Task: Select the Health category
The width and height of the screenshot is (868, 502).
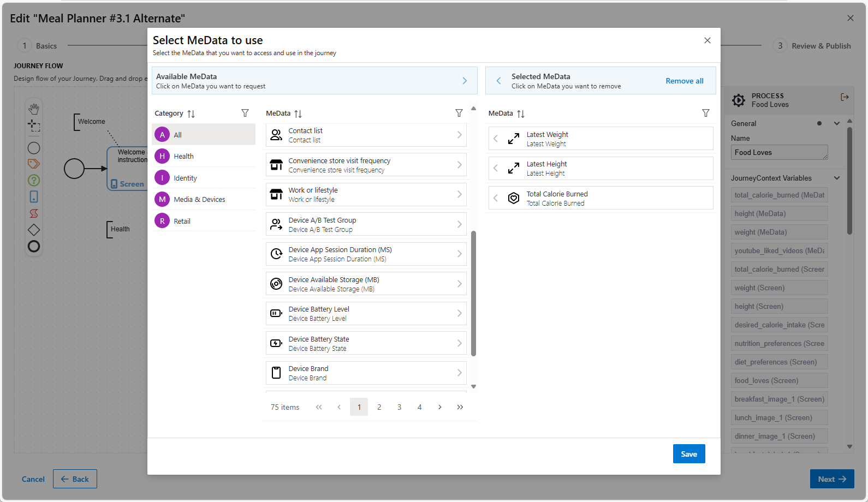Action: [204, 156]
